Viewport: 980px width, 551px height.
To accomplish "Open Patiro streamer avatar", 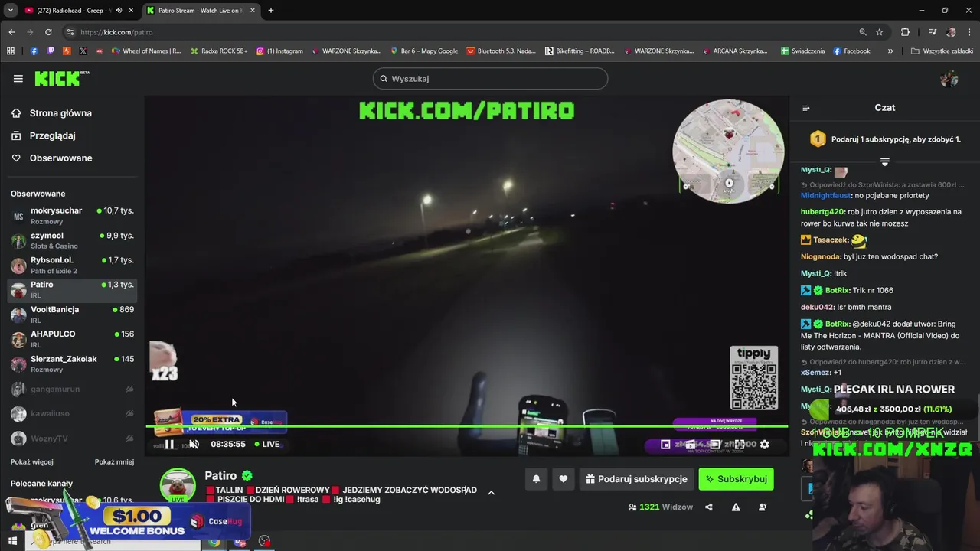I will click(178, 485).
